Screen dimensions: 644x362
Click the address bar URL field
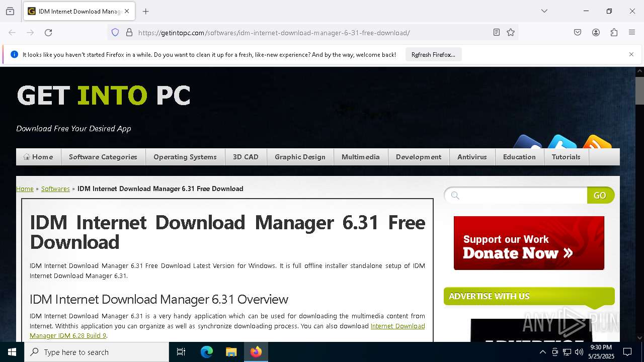coord(312,33)
